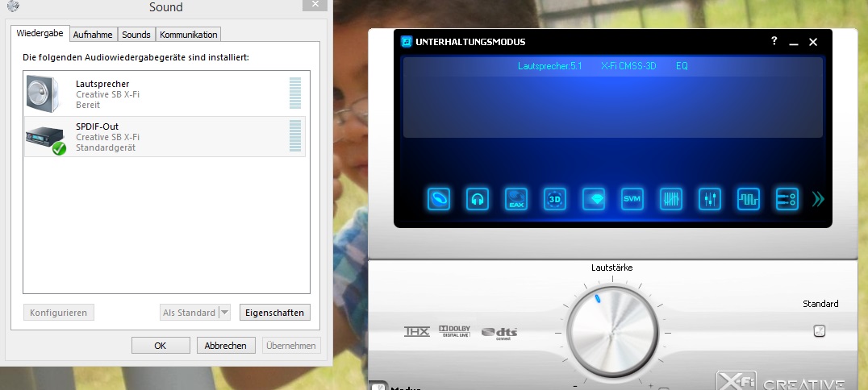868x390 pixels.
Task: Switch to the Sounds tab
Action: pyautogui.click(x=136, y=35)
